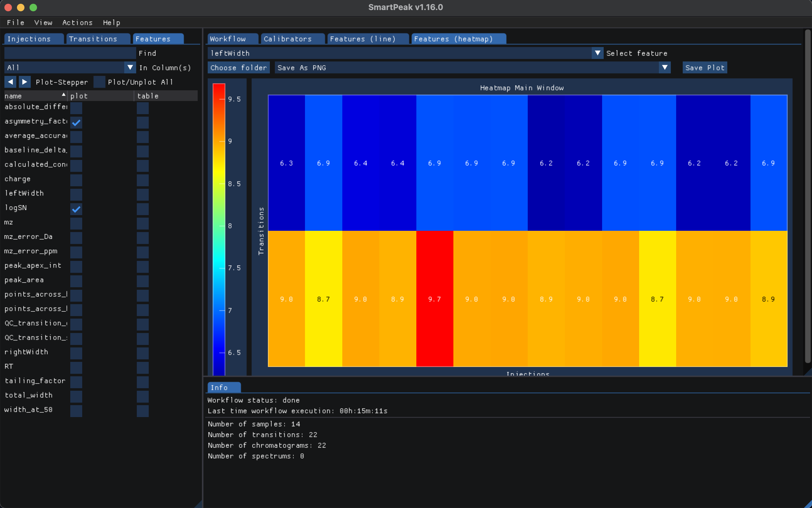
Task: Select the absolute_difference feature row
Action: (36, 107)
